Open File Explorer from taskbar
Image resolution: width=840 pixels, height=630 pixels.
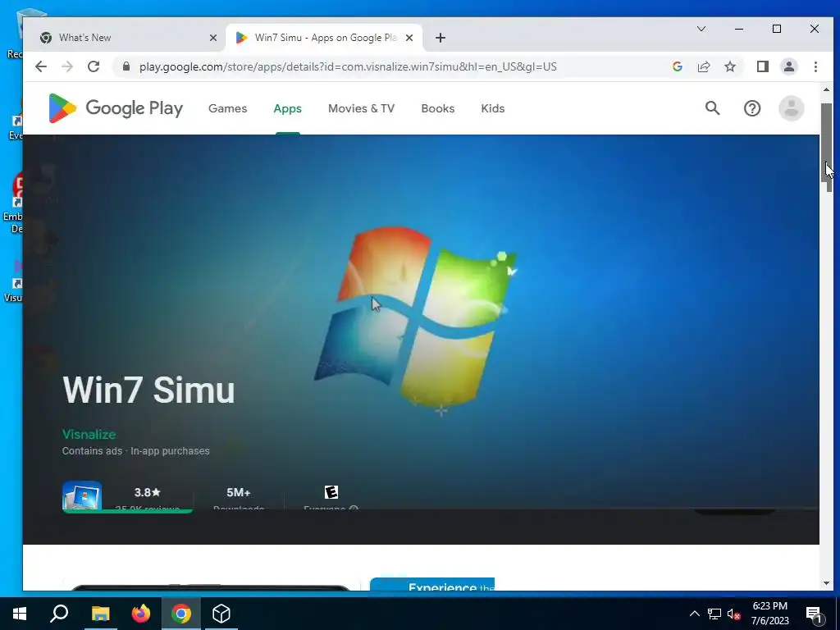pyautogui.click(x=100, y=614)
